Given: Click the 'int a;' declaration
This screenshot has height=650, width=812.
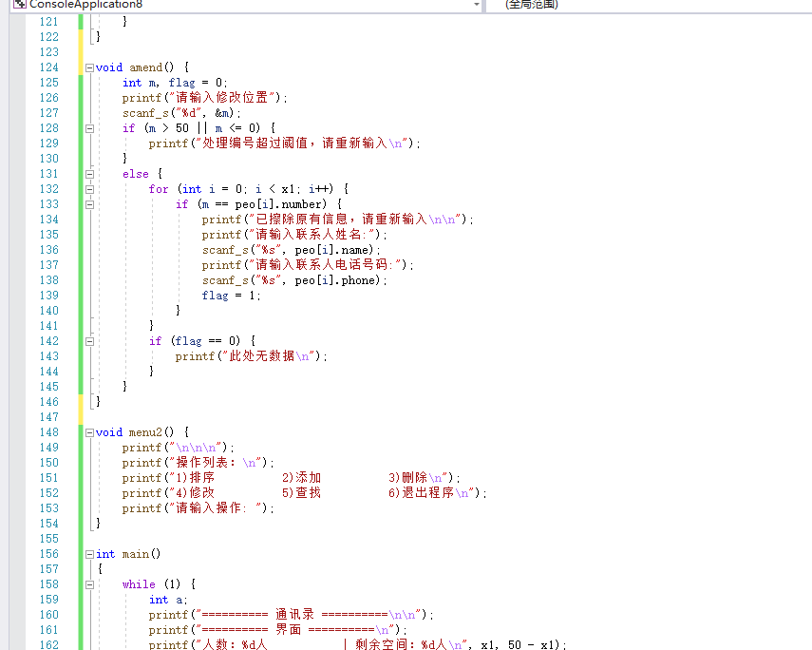Looking at the screenshot, I should pos(168,601).
